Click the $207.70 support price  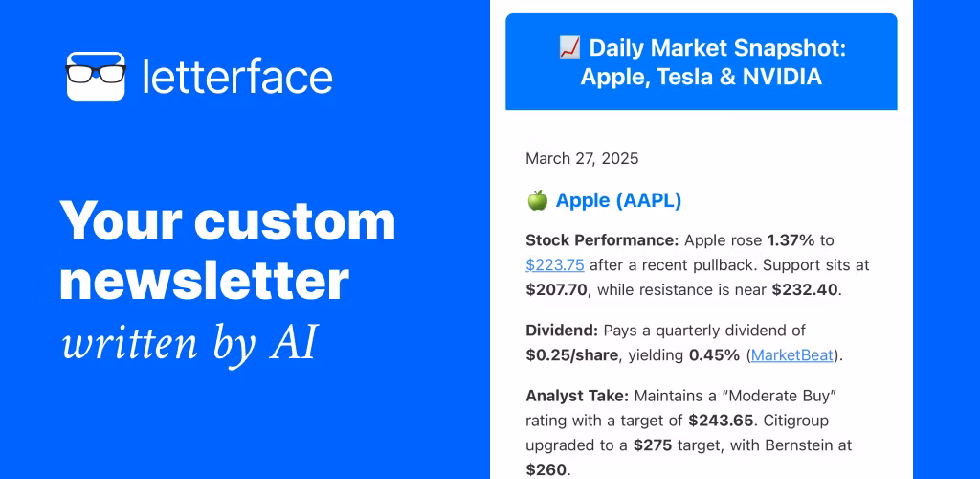point(558,289)
